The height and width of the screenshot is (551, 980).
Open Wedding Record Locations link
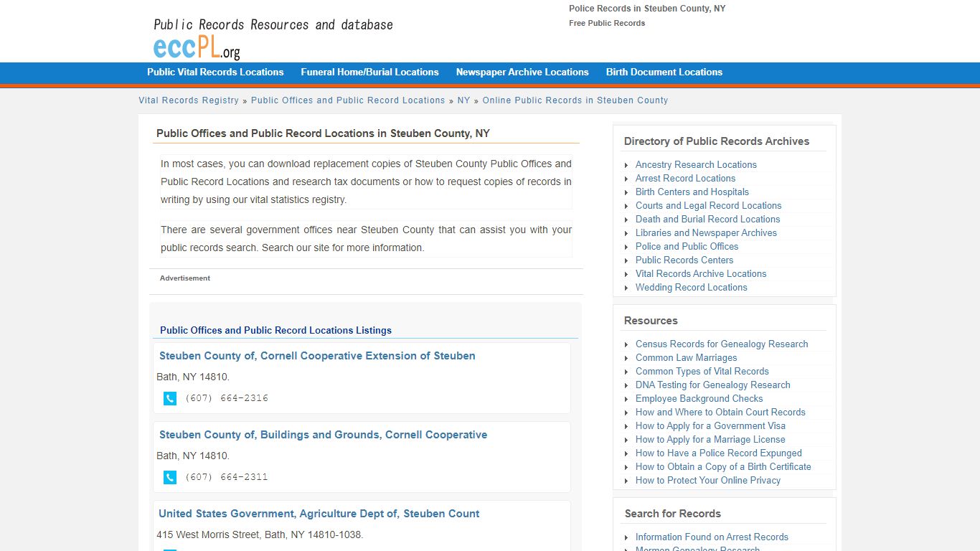click(x=692, y=288)
